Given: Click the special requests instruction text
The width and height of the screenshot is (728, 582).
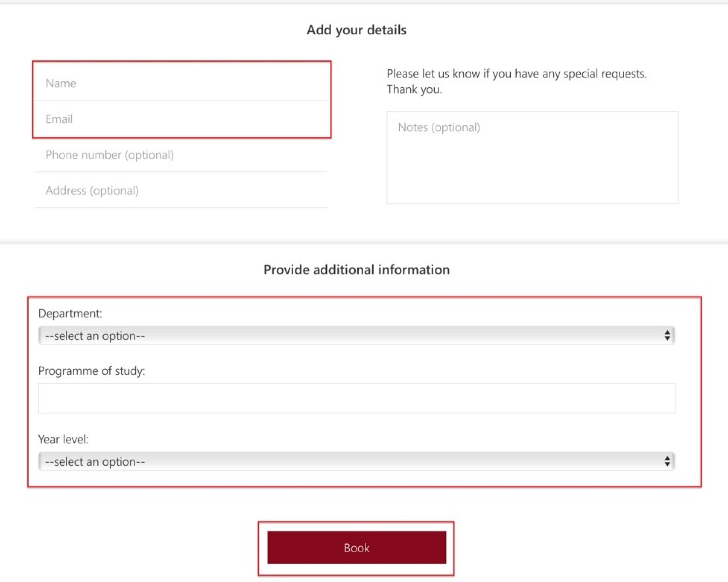Looking at the screenshot, I should pyautogui.click(x=516, y=73).
